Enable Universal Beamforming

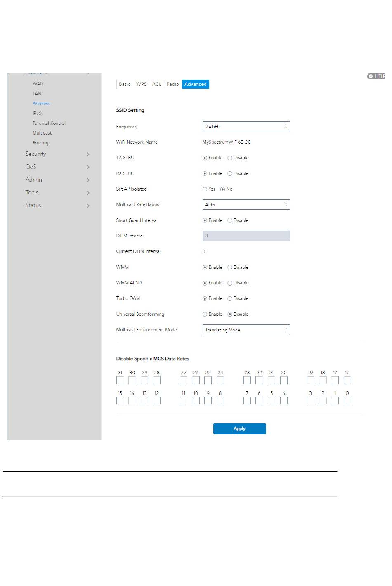(x=205, y=314)
